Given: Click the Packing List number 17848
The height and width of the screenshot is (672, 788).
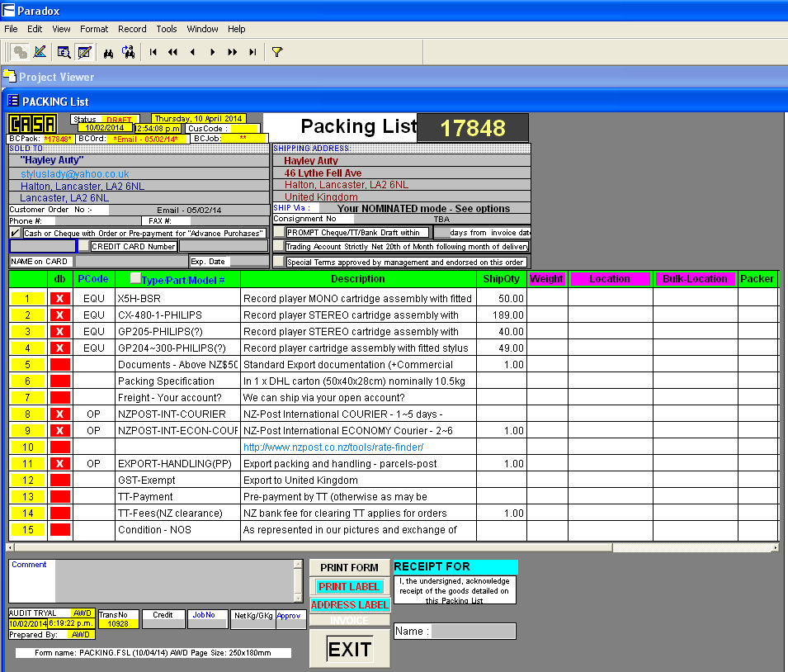Looking at the screenshot, I should pos(473,128).
